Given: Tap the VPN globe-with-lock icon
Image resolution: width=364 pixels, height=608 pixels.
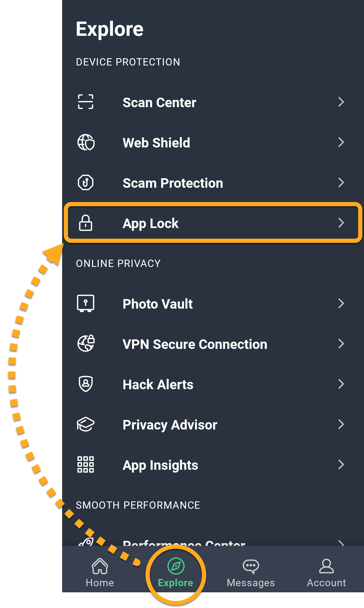Looking at the screenshot, I should click(86, 344).
